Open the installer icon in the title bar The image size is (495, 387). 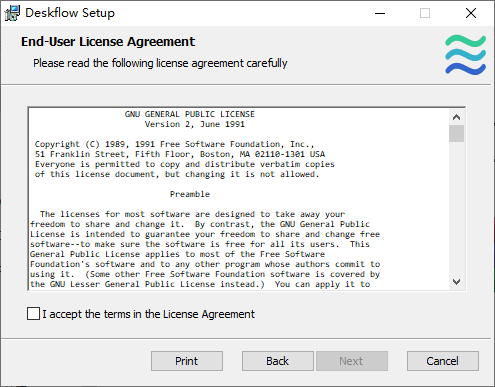12,13
